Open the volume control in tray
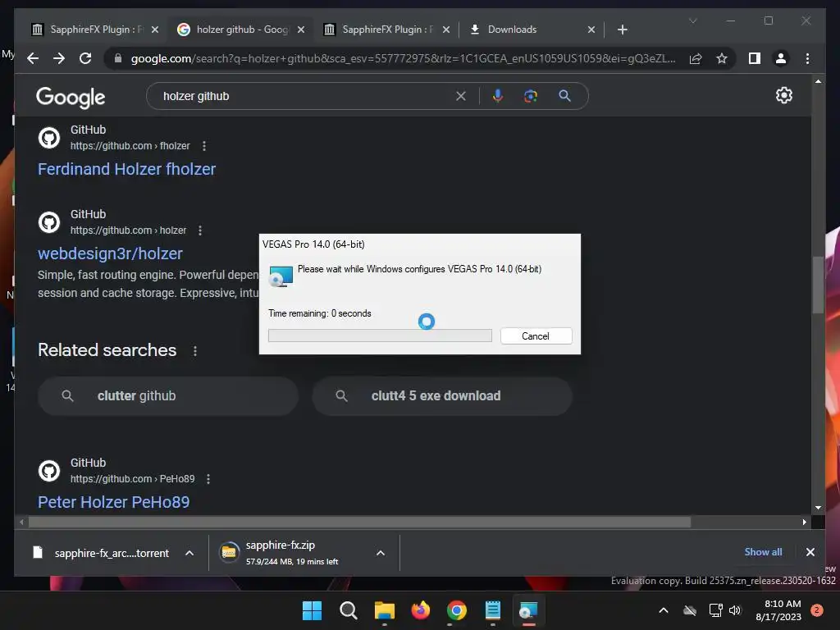The image size is (840, 630). (x=735, y=610)
